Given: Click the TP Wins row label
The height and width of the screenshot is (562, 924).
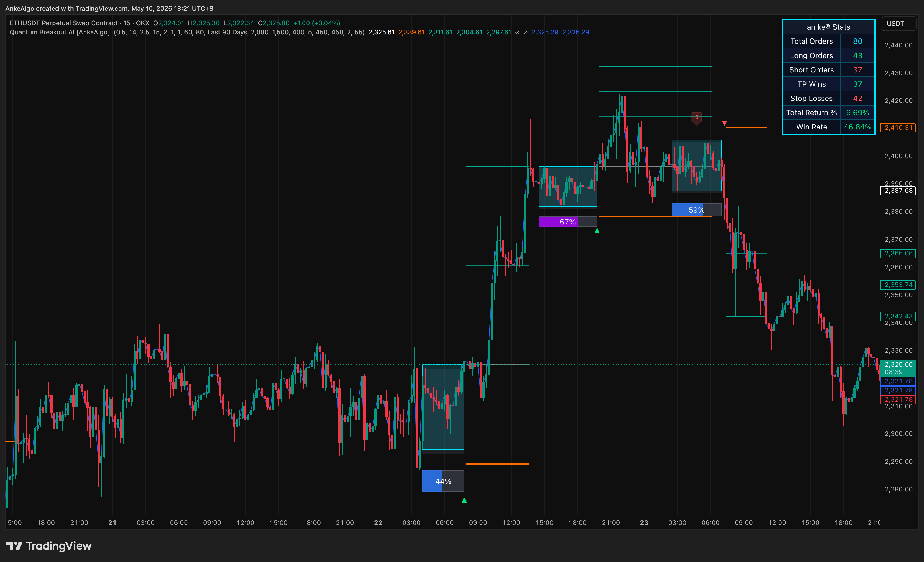Looking at the screenshot, I should 811,84.
